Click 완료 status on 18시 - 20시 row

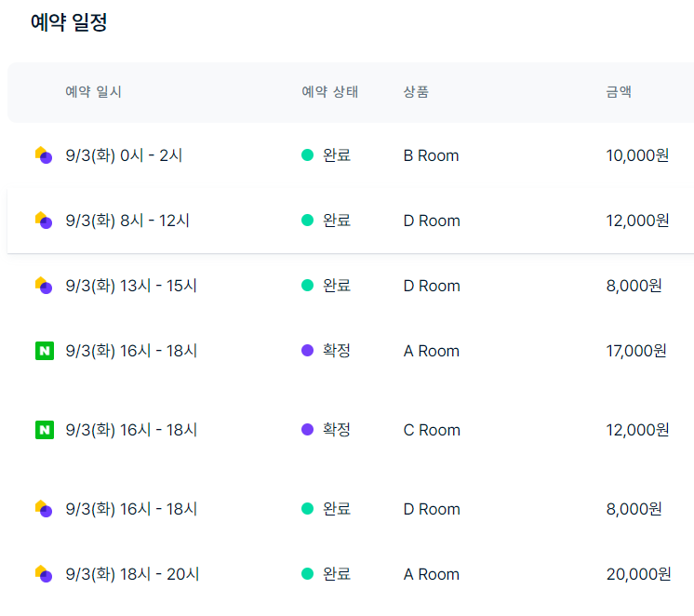click(x=337, y=574)
